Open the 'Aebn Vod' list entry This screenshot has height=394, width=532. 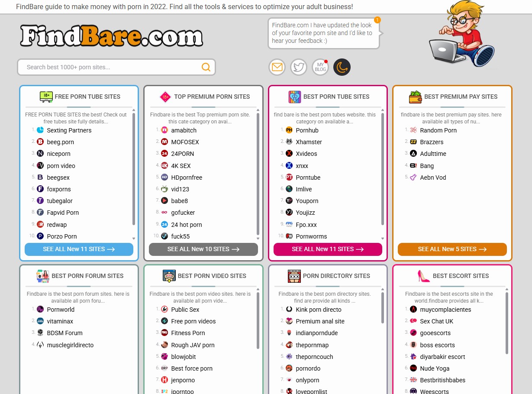point(433,178)
